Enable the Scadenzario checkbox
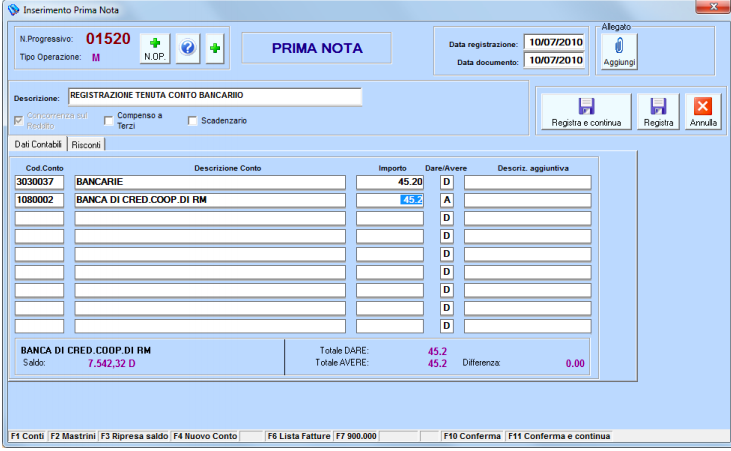 click(x=192, y=121)
